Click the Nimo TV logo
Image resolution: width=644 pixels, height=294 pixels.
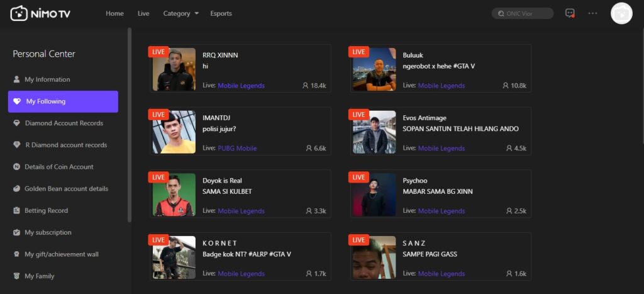tap(40, 14)
